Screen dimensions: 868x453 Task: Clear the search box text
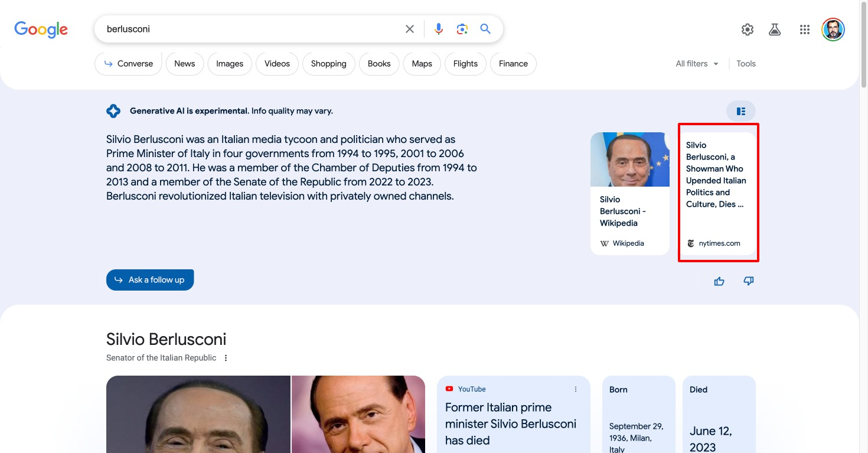tap(409, 29)
